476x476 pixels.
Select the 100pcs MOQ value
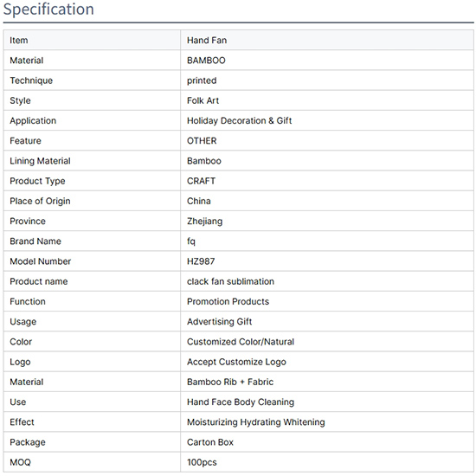coord(202,462)
